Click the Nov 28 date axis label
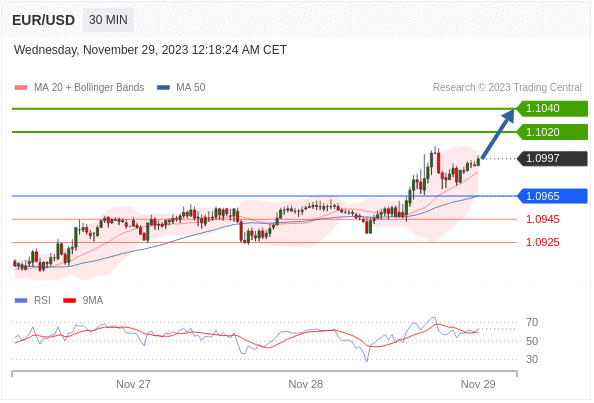 pos(306,384)
